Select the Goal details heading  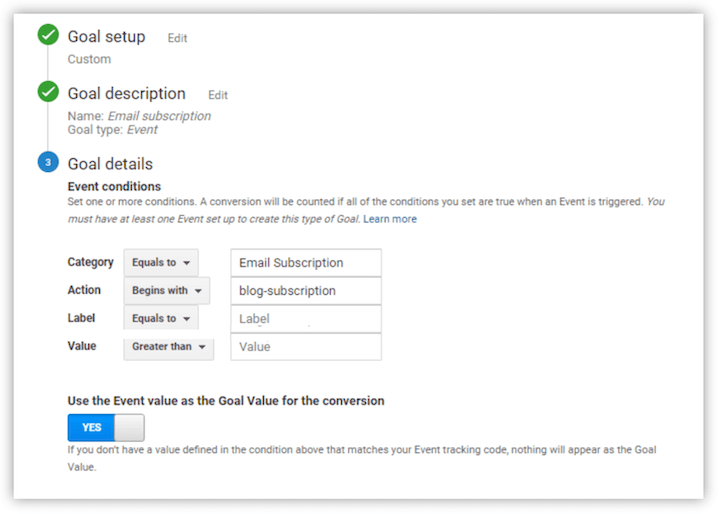[x=110, y=164]
